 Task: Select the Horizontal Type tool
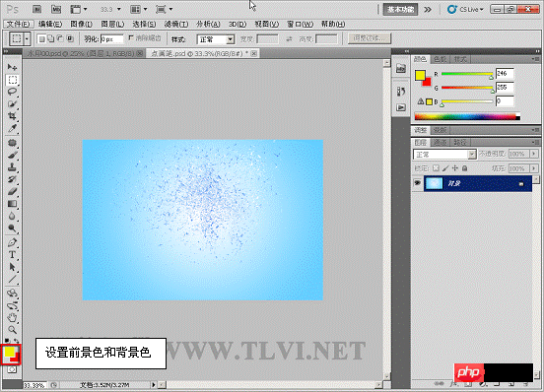coord(12,255)
